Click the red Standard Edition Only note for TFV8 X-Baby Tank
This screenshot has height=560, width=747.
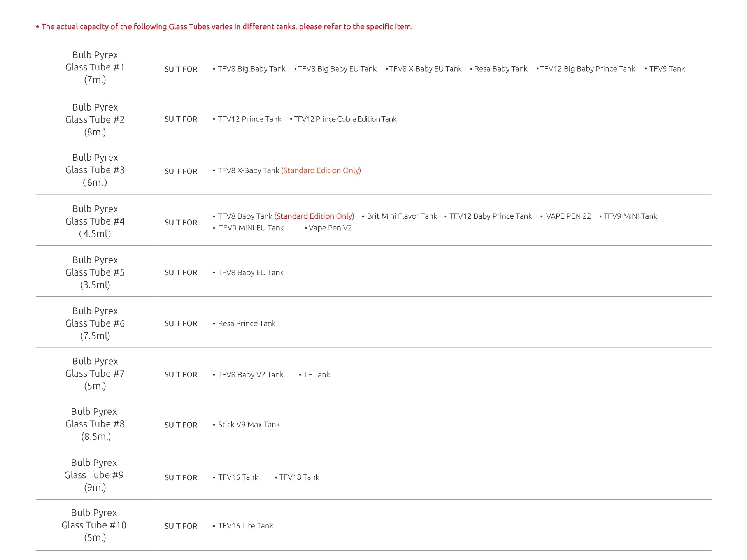tap(321, 170)
